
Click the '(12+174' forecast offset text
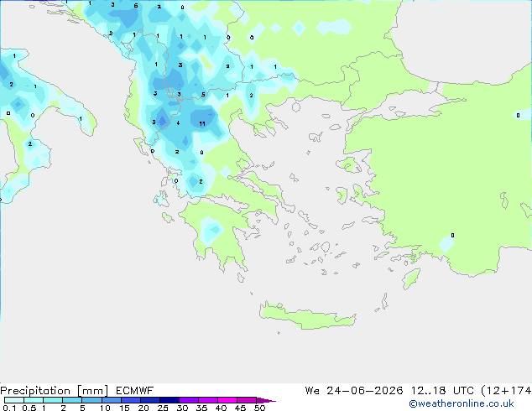tap(506, 391)
